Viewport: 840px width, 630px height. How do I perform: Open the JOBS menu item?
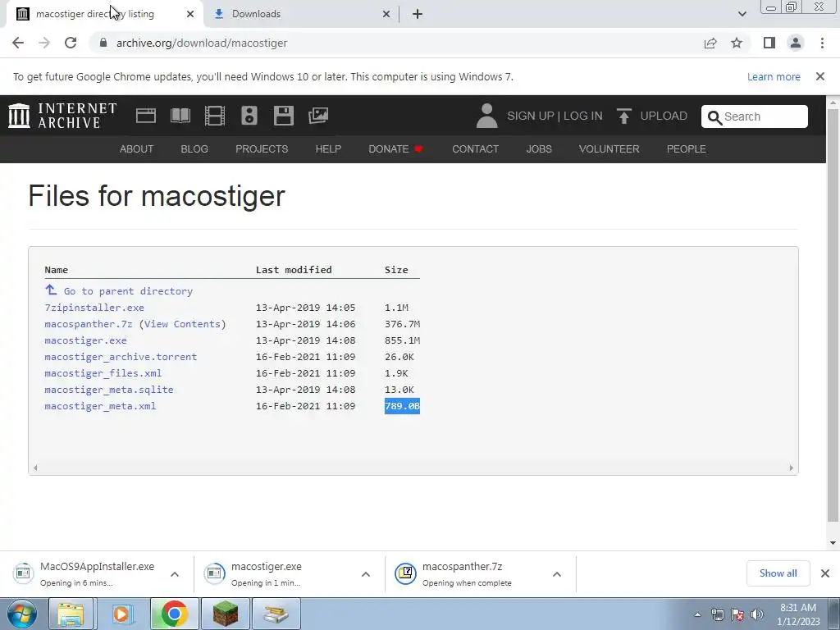(x=539, y=149)
